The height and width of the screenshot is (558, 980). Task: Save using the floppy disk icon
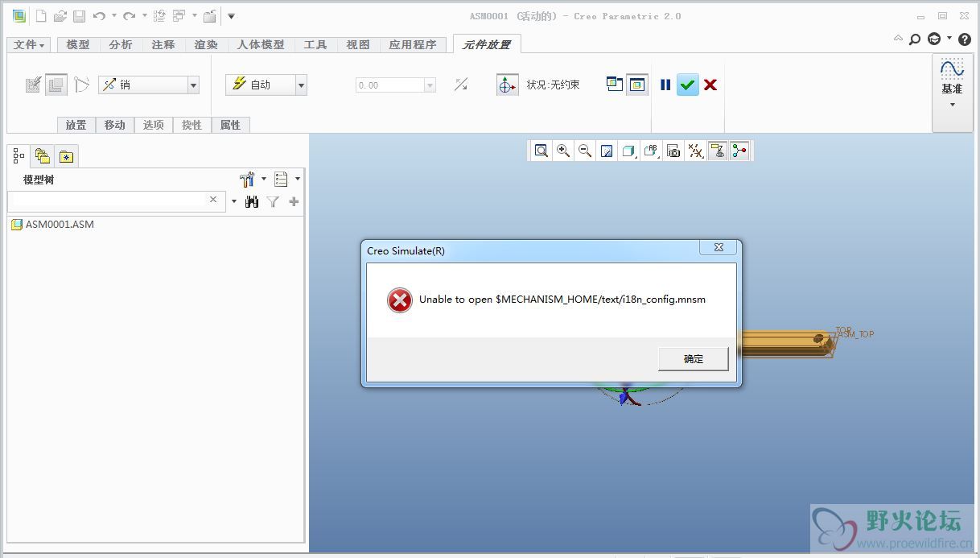point(79,16)
